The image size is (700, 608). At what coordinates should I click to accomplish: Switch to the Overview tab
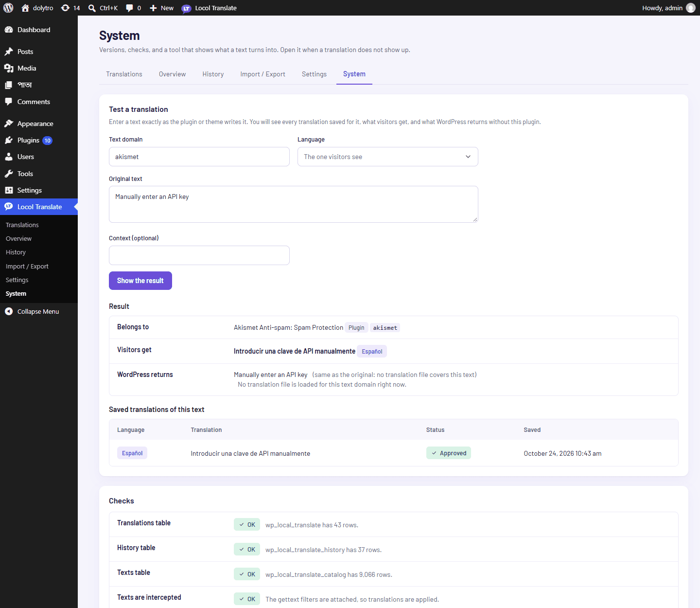pyautogui.click(x=173, y=74)
